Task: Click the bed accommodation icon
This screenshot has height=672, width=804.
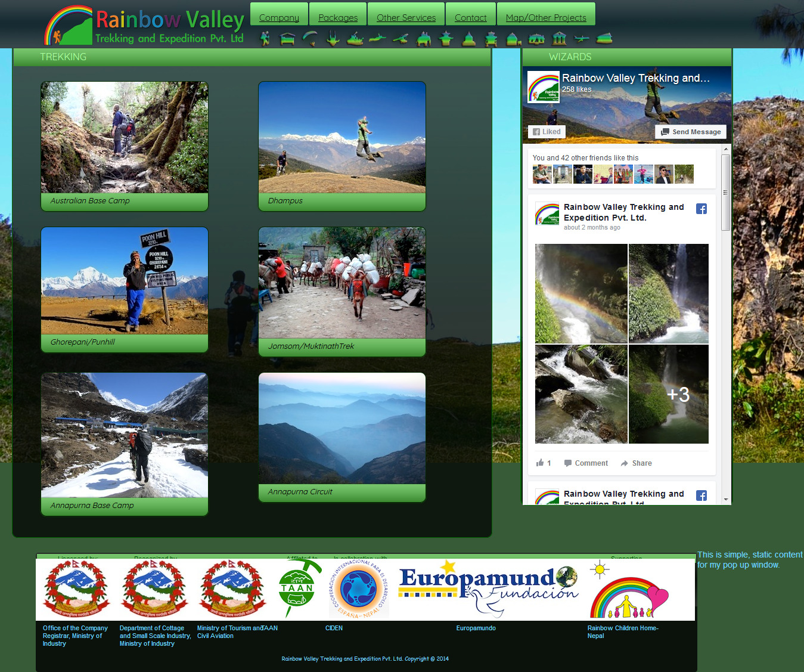Action: click(x=287, y=39)
